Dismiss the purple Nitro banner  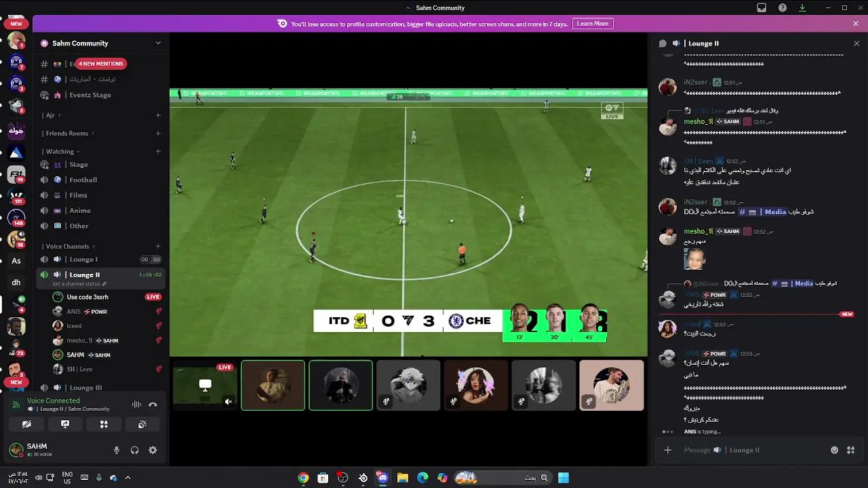pos(856,24)
